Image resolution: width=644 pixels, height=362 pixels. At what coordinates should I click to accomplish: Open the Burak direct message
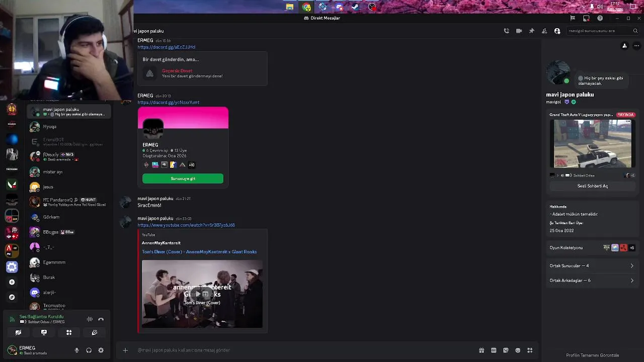[69, 278]
